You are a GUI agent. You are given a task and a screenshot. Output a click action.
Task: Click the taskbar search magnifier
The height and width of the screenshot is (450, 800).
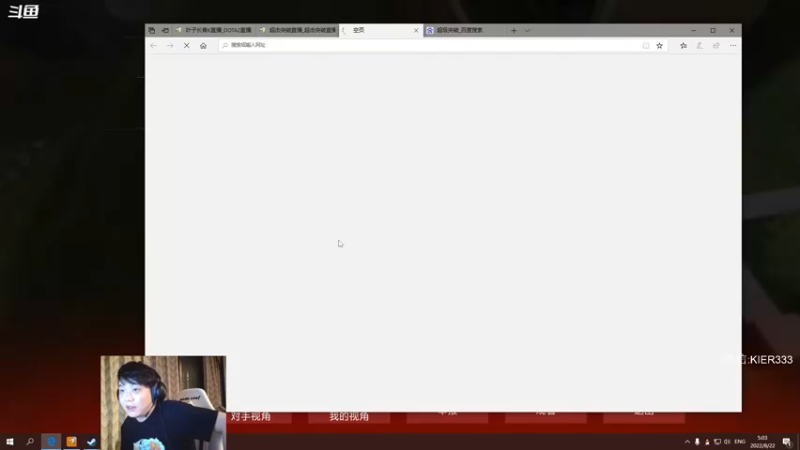[x=30, y=442]
